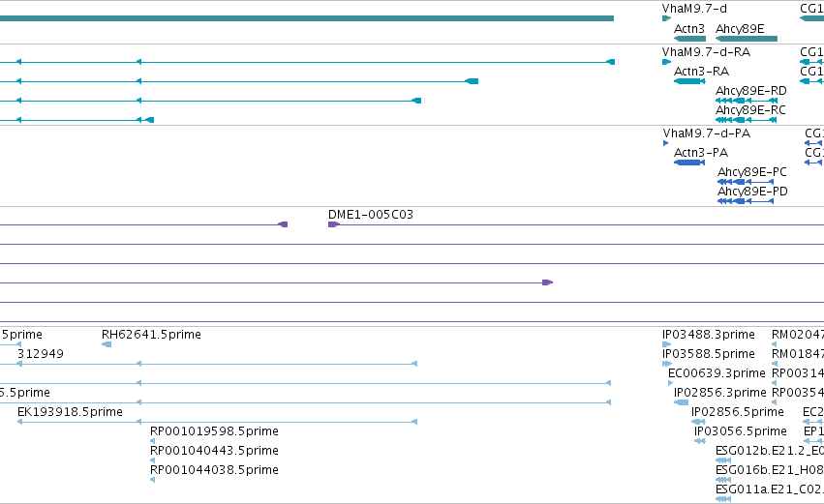Click the IP03056.5prime EST glyph
The width and height of the screenshot is (824, 504).
(699, 441)
